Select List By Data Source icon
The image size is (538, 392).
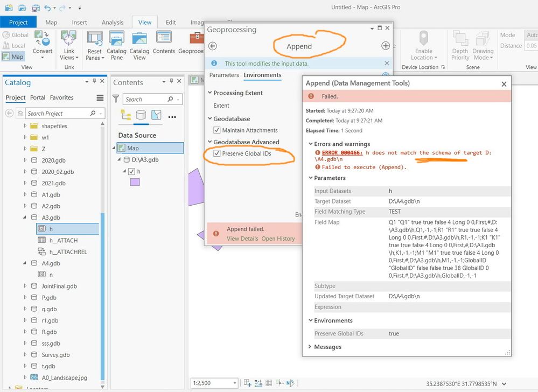coord(141,115)
